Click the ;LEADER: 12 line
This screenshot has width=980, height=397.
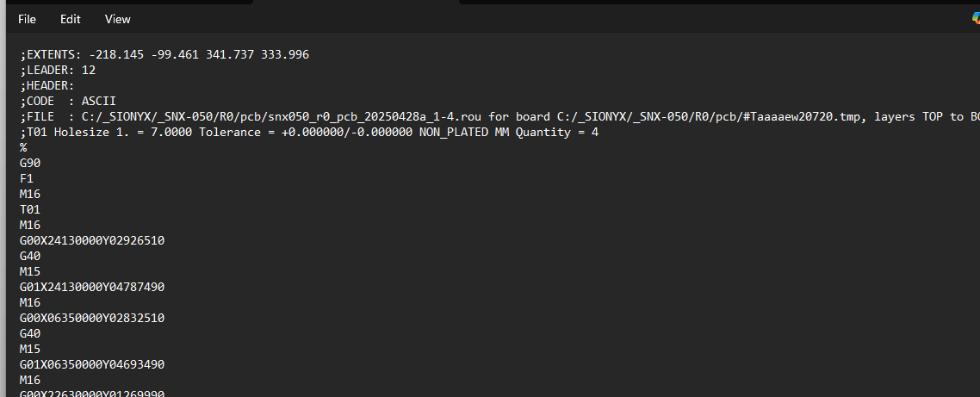(x=58, y=70)
